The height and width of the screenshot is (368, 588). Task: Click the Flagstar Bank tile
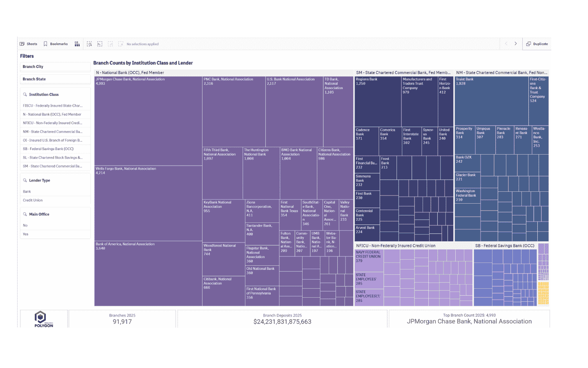[x=262, y=256]
